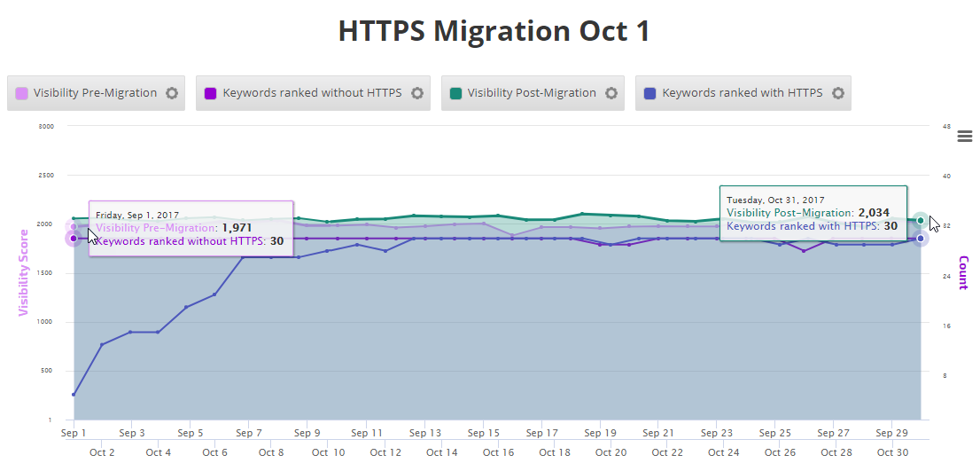Click the Oct 22 x-axis label

[668, 453]
